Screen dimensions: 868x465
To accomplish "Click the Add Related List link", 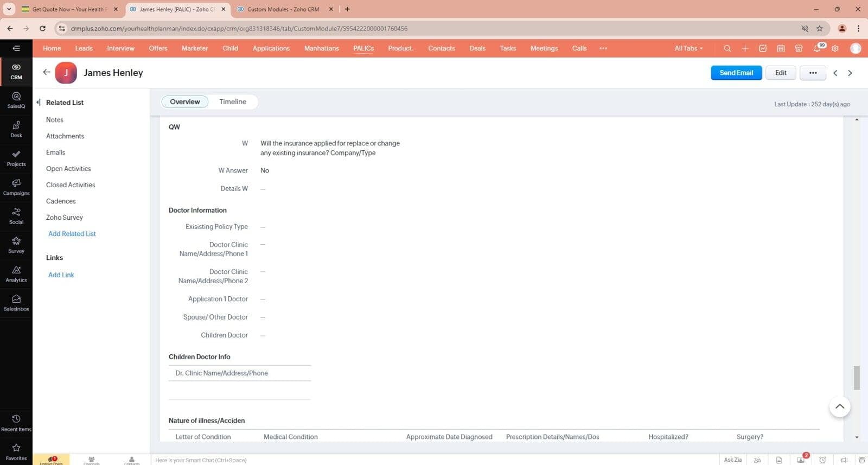I will [72, 234].
